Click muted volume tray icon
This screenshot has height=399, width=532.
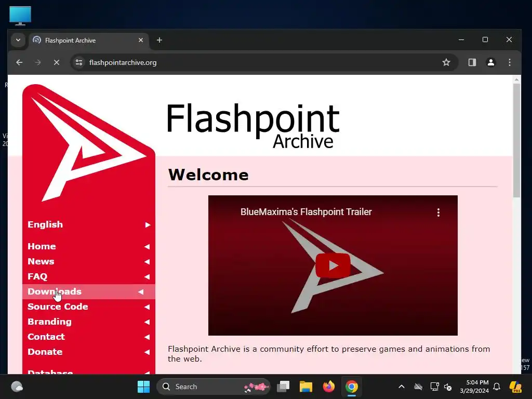pos(448,387)
